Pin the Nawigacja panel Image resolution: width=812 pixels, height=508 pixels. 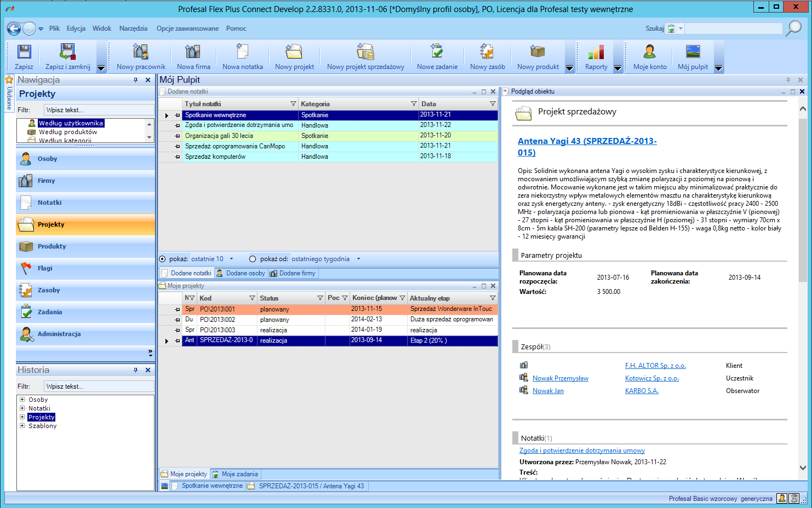(136, 80)
